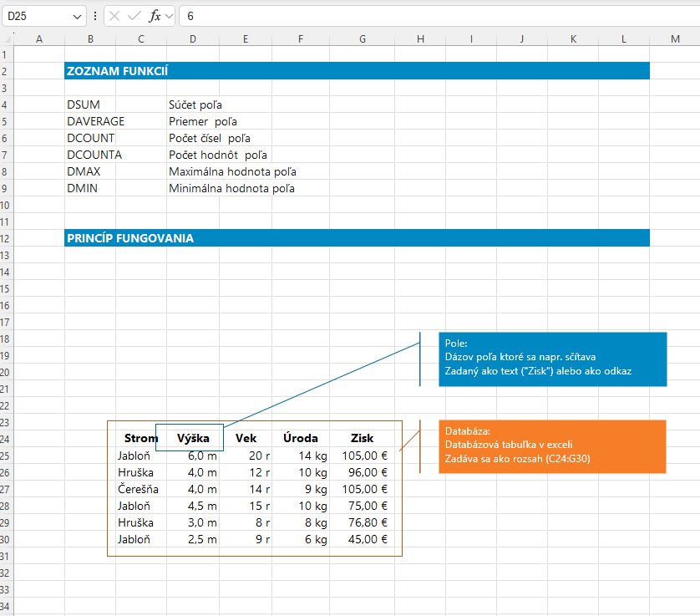
Task: Select column G header
Action: point(362,38)
